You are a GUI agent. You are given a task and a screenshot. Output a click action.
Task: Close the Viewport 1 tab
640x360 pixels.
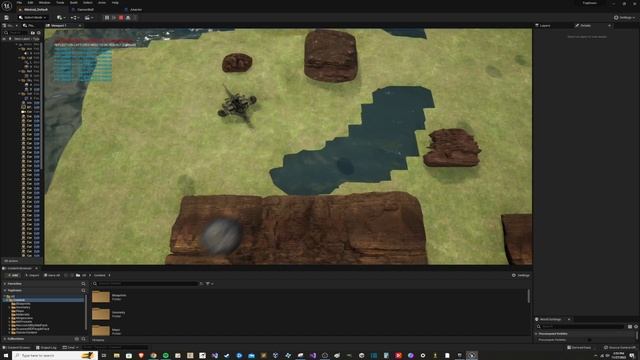pos(80,25)
